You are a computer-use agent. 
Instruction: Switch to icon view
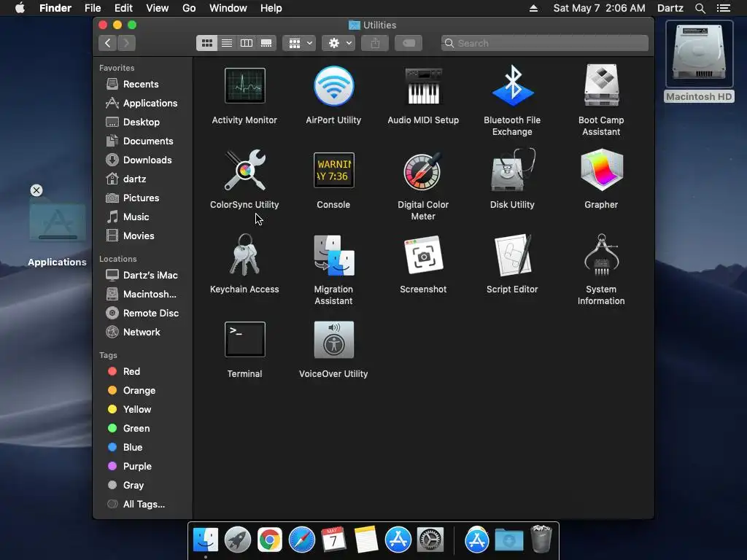pyautogui.click(x=206, y=43)
